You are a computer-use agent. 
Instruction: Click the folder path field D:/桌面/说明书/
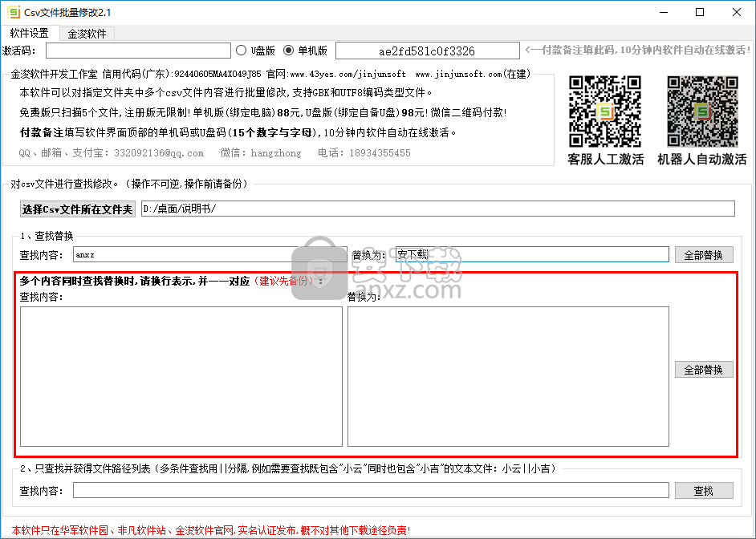click(437, 209)
